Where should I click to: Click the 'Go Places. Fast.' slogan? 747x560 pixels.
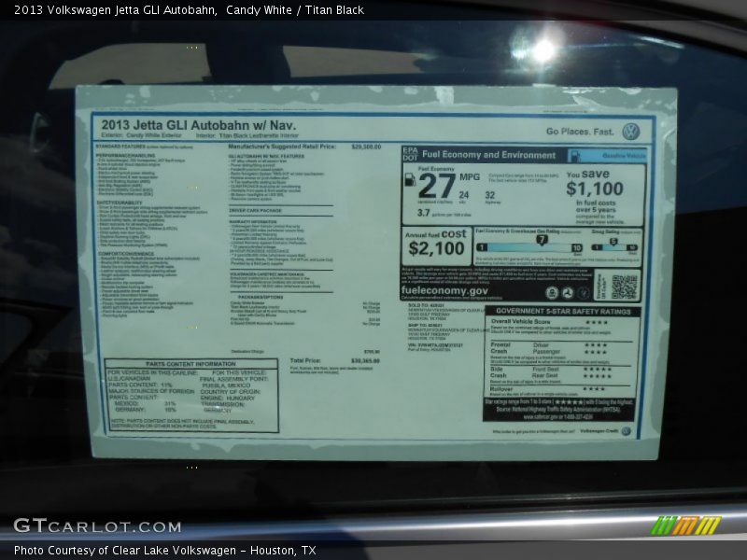pyautogui.click(x=580, y=132)
